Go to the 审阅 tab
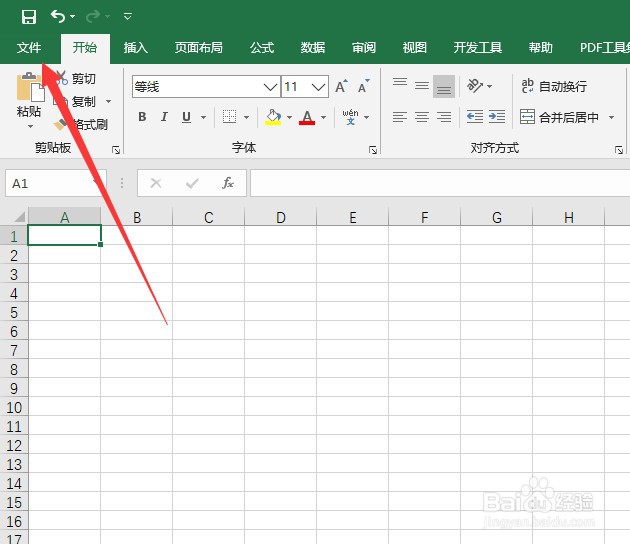 364,47
